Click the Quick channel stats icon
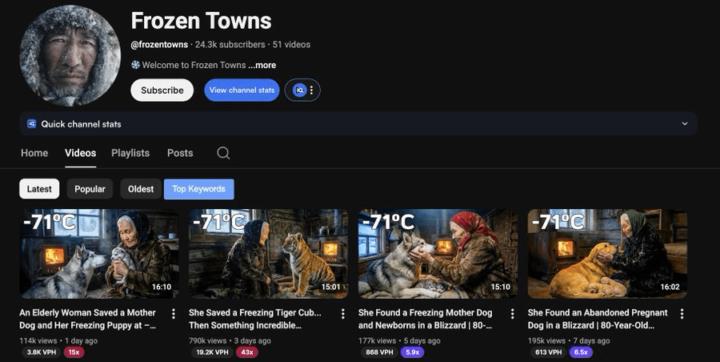Viewport: 720px width, 362px height. [x=31, y=124]
